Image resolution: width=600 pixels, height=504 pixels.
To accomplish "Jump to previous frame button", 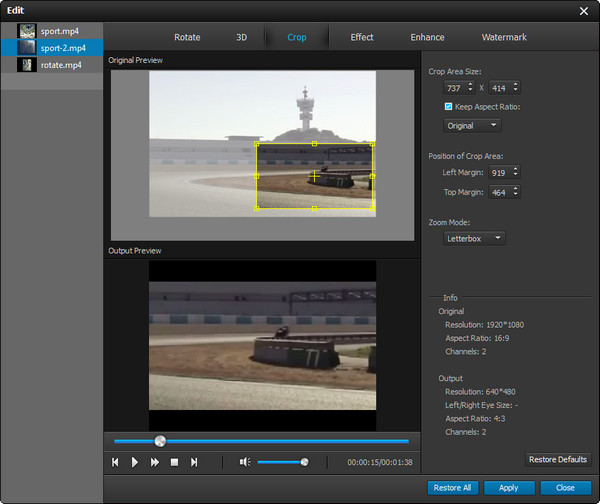I will [x=115, y=462].
